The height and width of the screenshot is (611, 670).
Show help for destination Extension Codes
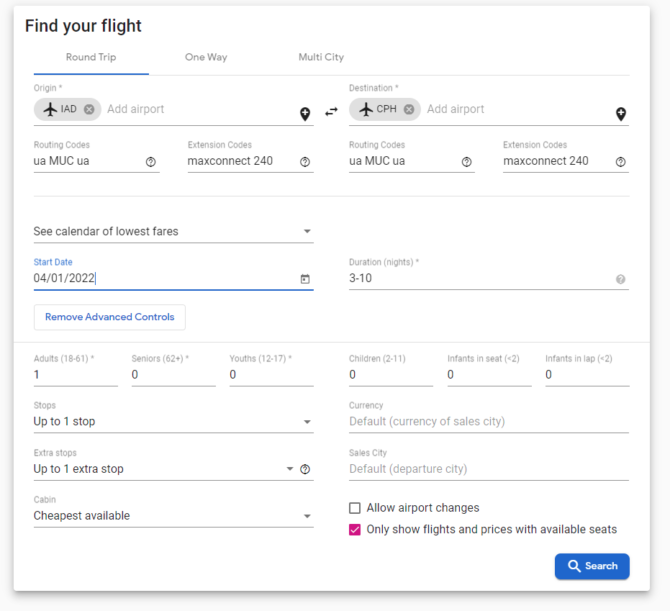pos(620,162)
